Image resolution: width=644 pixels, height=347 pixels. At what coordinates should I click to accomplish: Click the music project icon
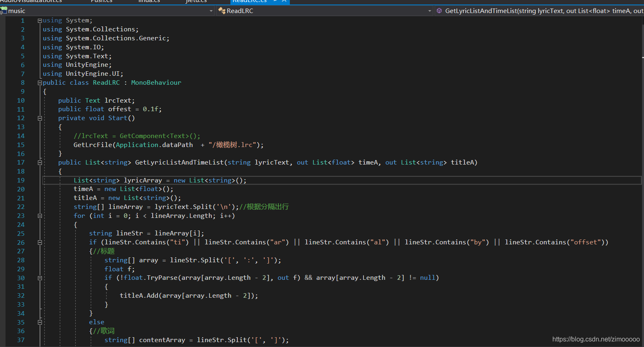click(x=4, y=11)
